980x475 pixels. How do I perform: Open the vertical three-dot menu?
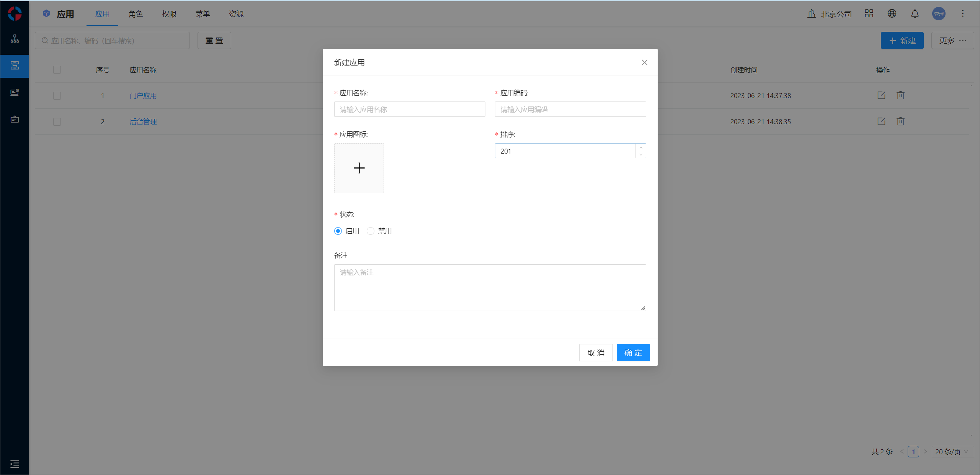point(962,14)
